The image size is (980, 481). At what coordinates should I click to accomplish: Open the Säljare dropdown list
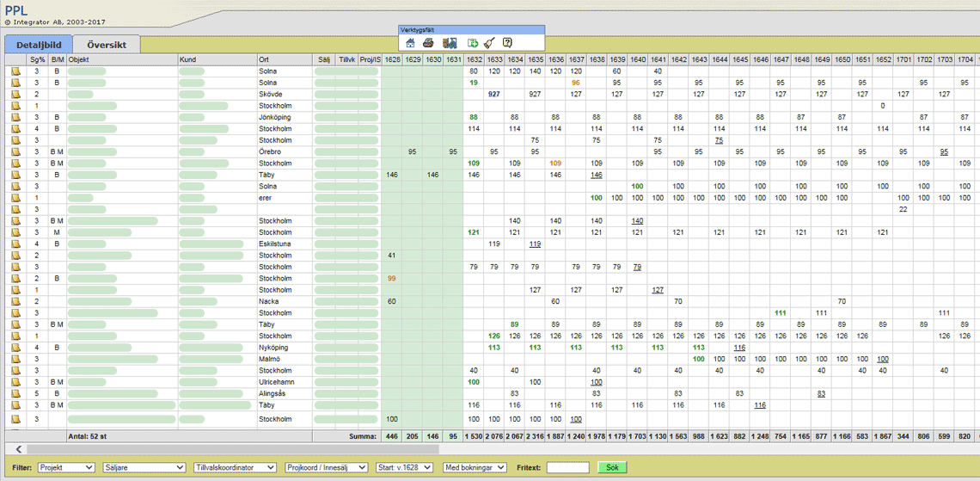pos(144,467)
